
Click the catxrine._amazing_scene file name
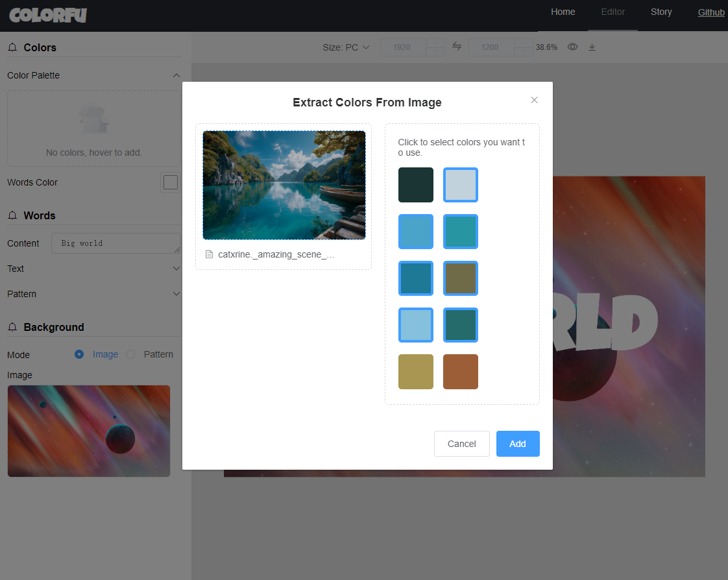tap(276, 254)
